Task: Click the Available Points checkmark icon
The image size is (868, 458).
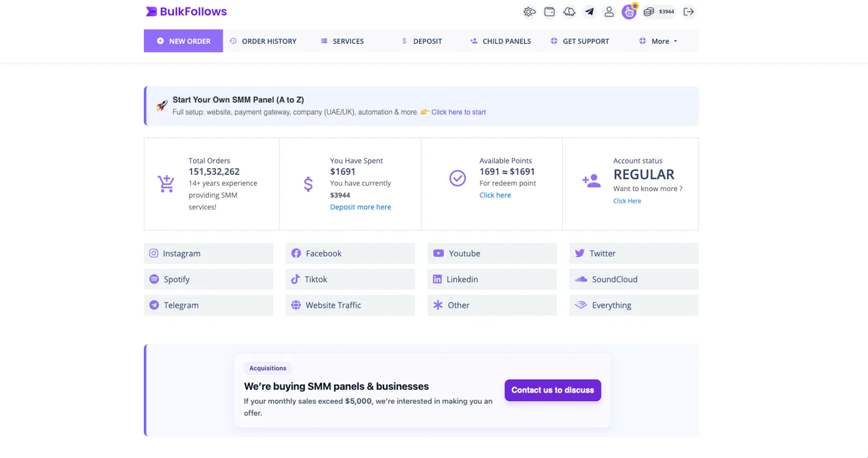Action: tap(458, 178)
